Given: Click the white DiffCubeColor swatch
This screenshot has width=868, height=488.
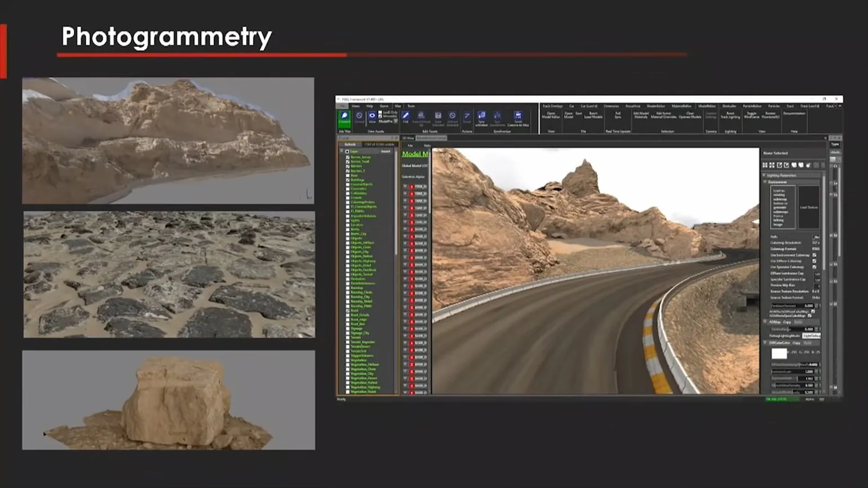Looking at the screenshot, I should [x=778, y=353].
